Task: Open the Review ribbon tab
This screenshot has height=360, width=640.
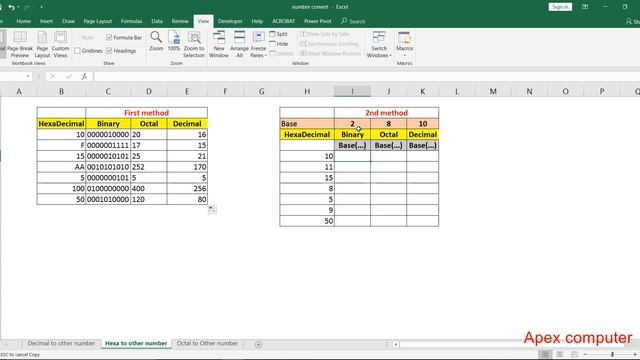Action: coord(180,21)
